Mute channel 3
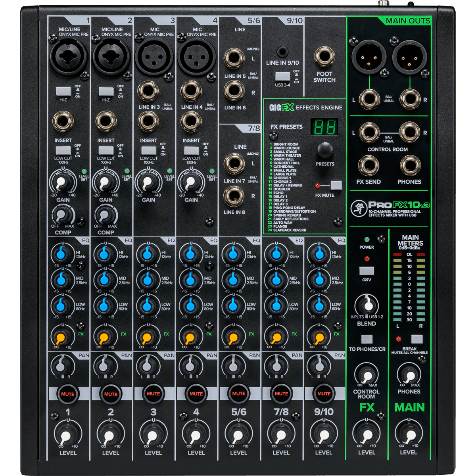The width and height of the screenshot is (476, 476). (153, 394)
